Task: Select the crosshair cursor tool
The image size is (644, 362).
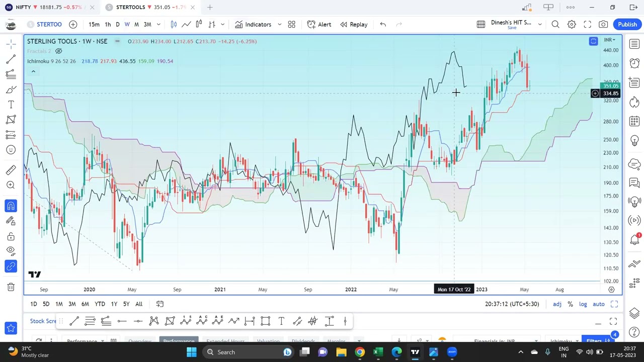Action: [11, 44]
